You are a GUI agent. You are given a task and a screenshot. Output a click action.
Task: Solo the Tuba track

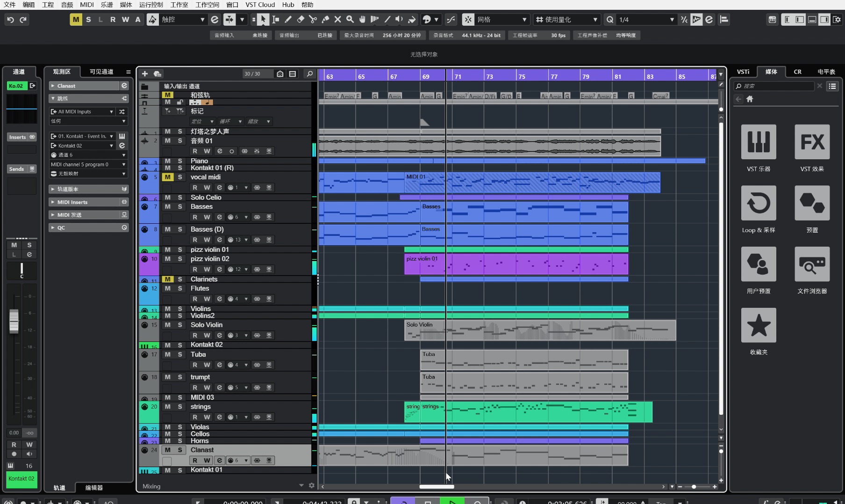[179, 355]
